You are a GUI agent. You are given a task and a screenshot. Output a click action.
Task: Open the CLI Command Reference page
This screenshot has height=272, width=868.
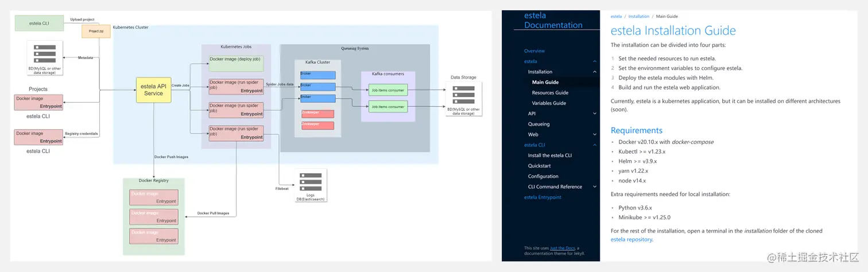[555, 186]
